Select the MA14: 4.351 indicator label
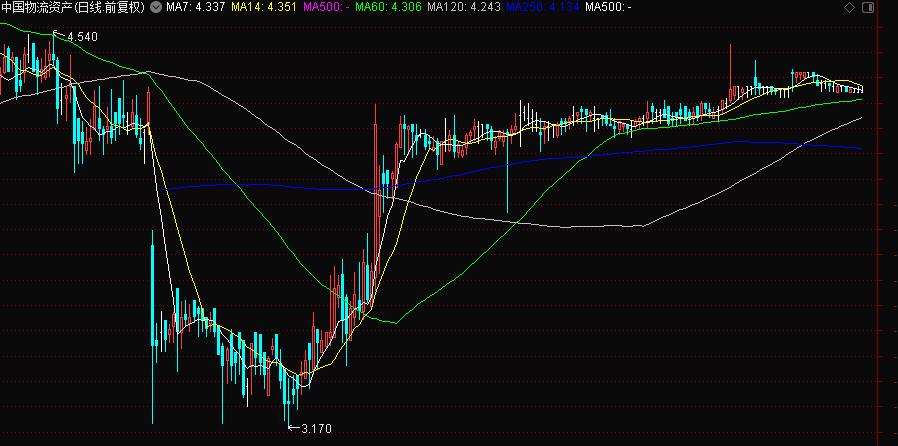This screenshot has height=446, width=898. [264, 7]
